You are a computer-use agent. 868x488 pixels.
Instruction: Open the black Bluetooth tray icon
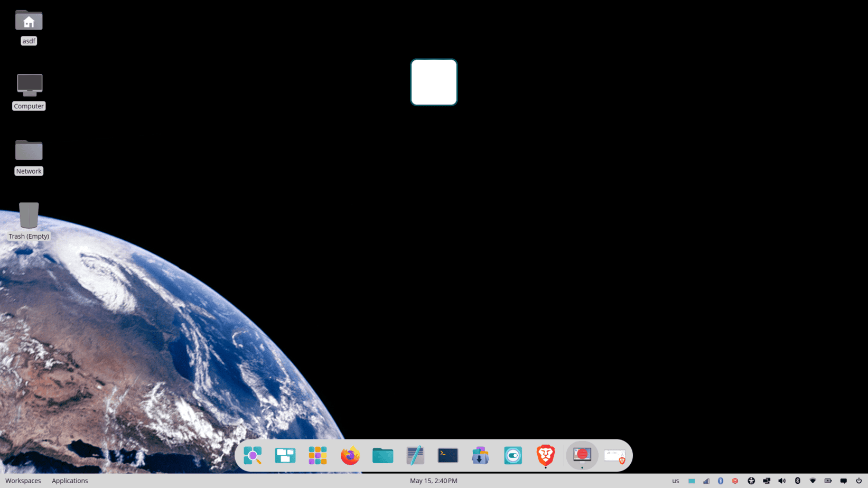pyautogui.click(x=798, y=481)
